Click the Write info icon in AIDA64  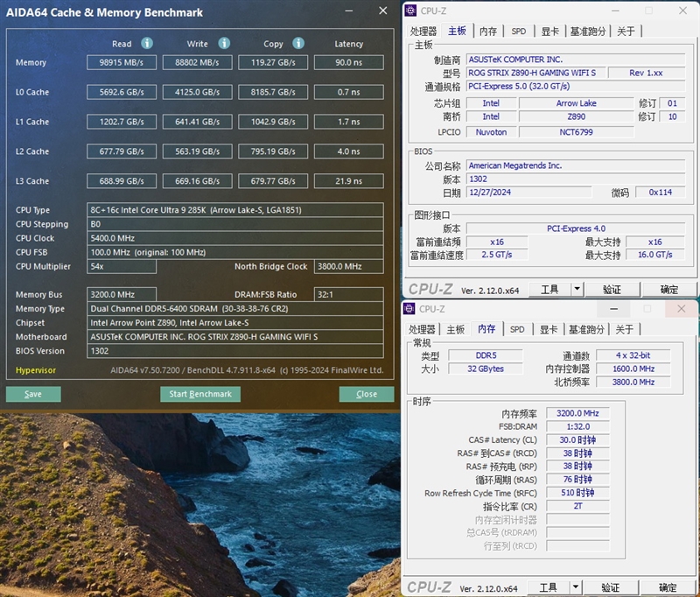(x=224, y=43)
